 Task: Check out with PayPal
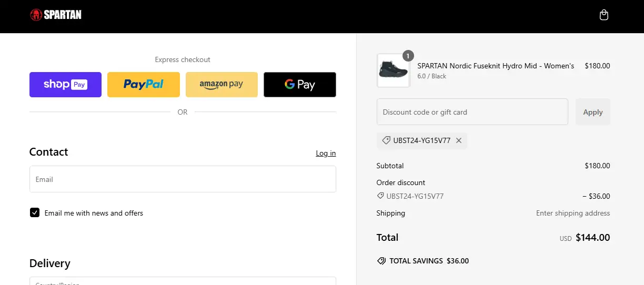(x=144, y=85)
